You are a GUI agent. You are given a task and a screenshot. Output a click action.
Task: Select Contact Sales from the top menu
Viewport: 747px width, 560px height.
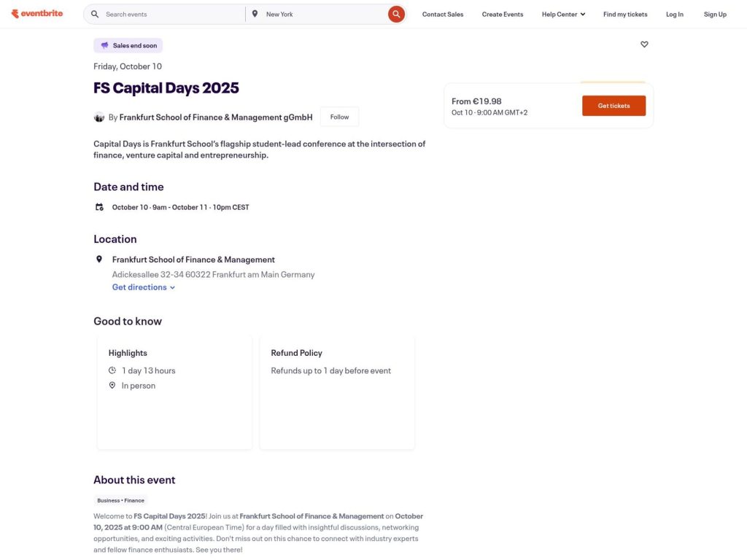442,13
